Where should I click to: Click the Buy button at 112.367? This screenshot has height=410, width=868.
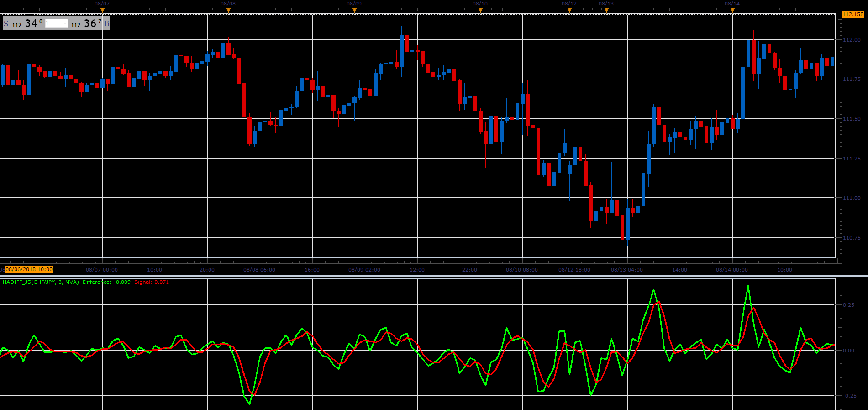[89, 23]
